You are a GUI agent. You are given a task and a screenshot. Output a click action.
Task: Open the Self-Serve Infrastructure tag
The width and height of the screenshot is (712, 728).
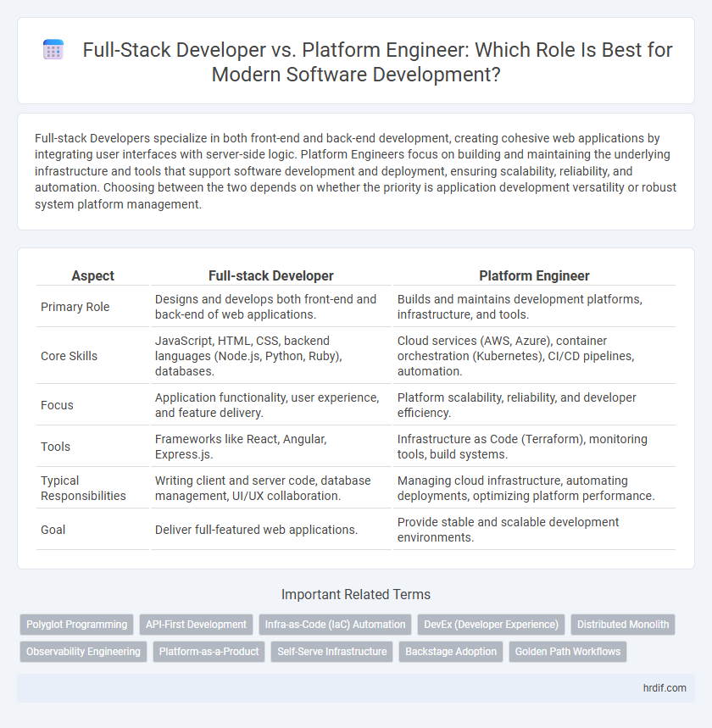tap(332, 652)
